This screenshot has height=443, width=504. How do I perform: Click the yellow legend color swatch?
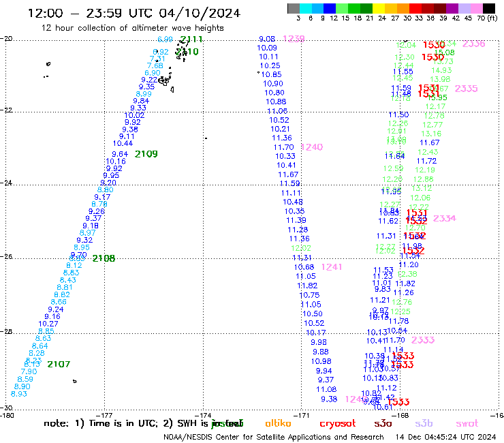(x=379, y=8)
